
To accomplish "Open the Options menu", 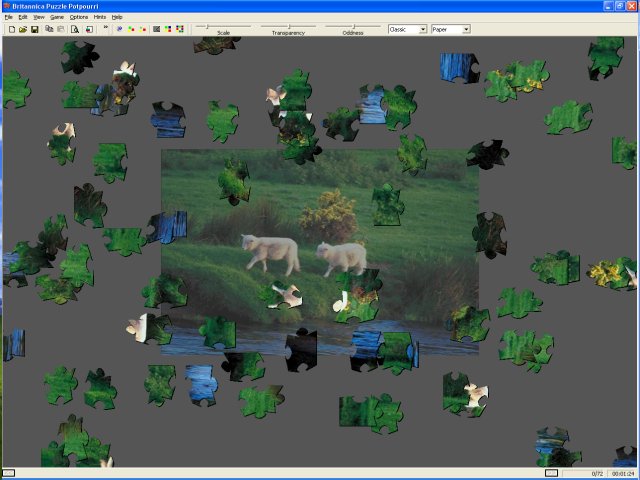I will 79,17.
